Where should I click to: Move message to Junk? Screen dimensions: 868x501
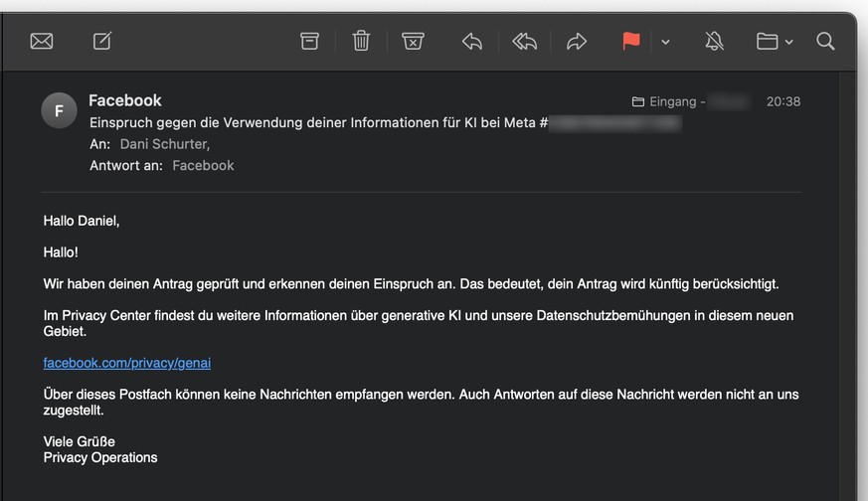point(413,41)
